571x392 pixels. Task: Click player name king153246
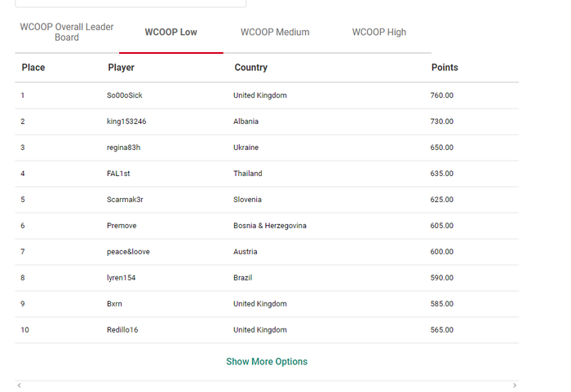(x=126, y=121)
